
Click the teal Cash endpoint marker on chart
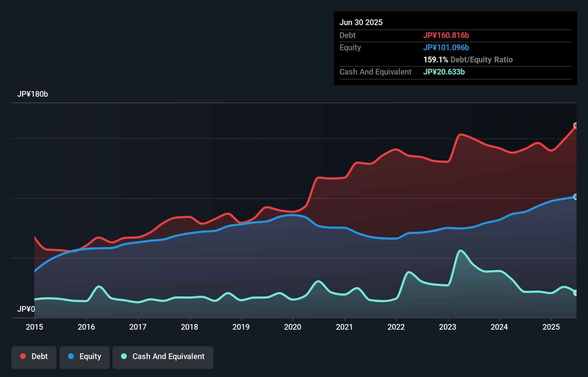click(x=576, y=293)
